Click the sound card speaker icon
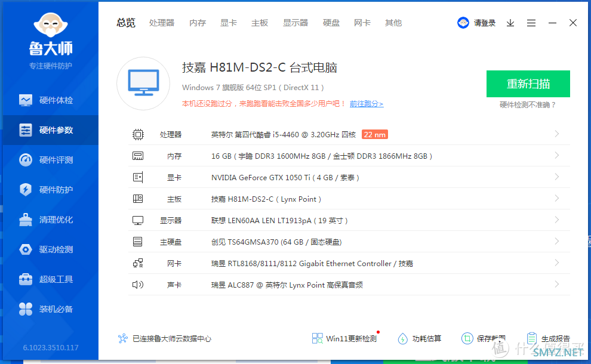The width and height of the screenshot is (591, 364). pos(138,285)
